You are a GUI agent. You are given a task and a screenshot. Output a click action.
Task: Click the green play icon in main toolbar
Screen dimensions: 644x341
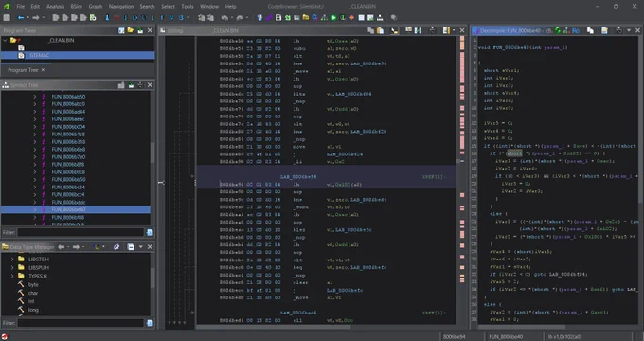(333, 18)
